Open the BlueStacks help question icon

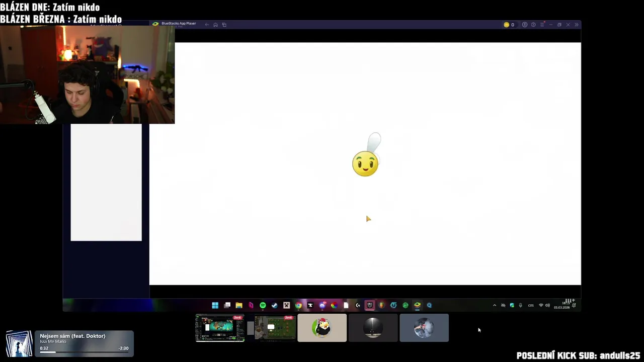tap(533, 25)
